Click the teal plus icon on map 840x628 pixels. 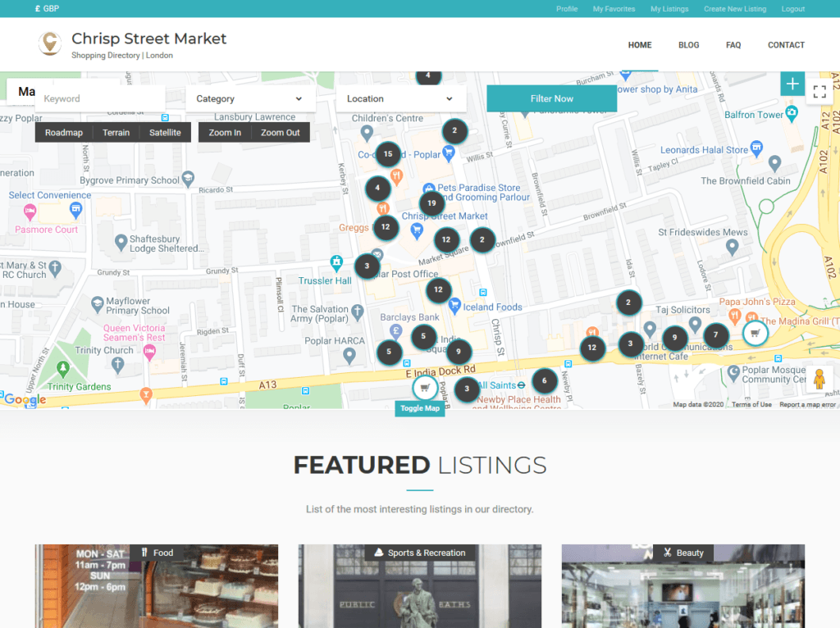[792, 84]
